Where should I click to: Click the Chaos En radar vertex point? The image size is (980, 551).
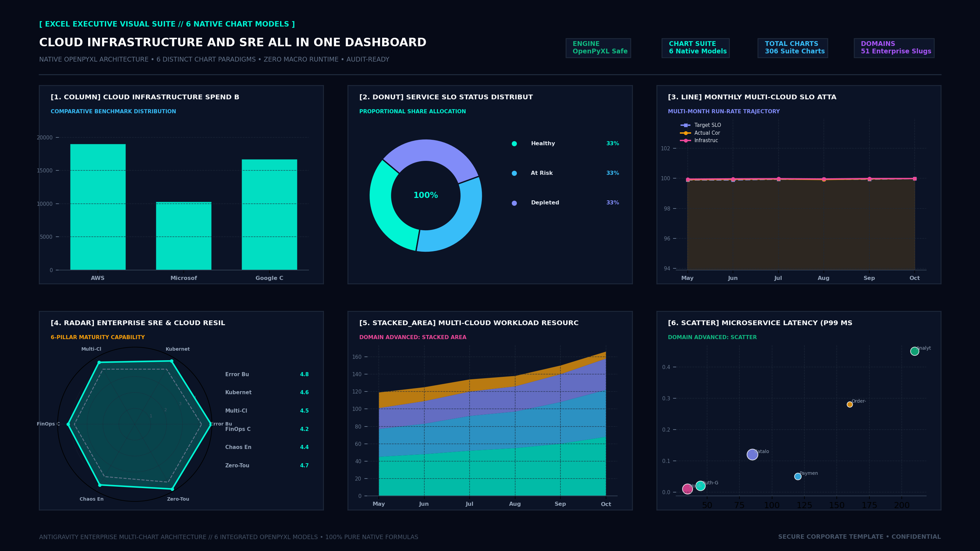[x=100, y=485]
